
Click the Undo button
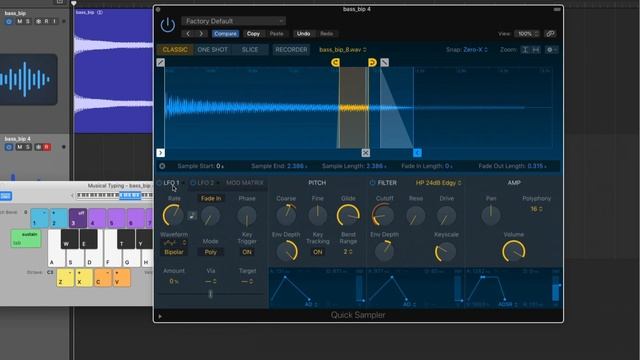pyautogui.click(x=303, y=34)
